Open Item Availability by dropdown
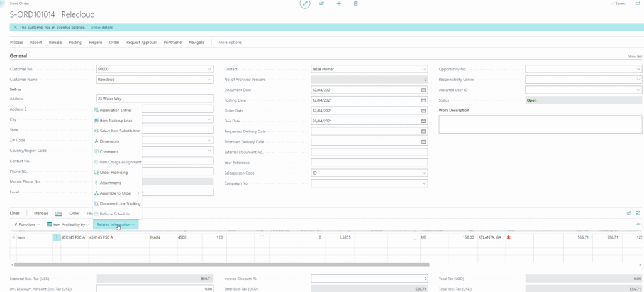The width and height of the screenshot is (644, 292). [69, 224]
